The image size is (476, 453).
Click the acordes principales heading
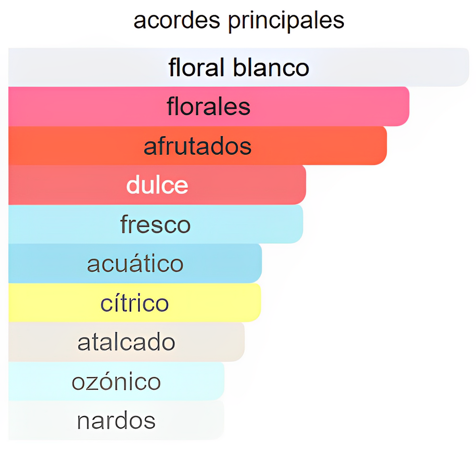[x=239, y=21]
